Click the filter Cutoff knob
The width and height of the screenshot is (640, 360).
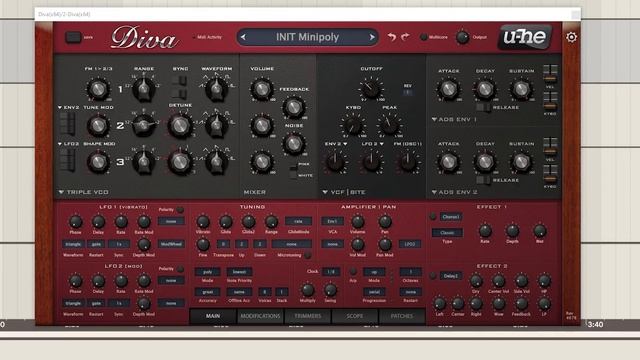371,88
